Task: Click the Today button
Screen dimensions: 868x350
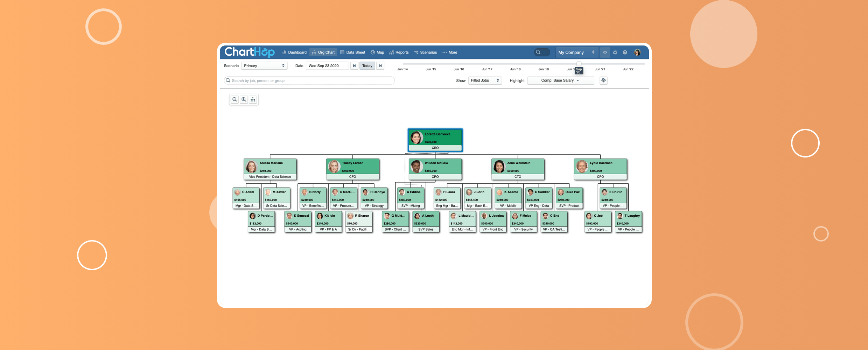Action: tap(367, 66)
